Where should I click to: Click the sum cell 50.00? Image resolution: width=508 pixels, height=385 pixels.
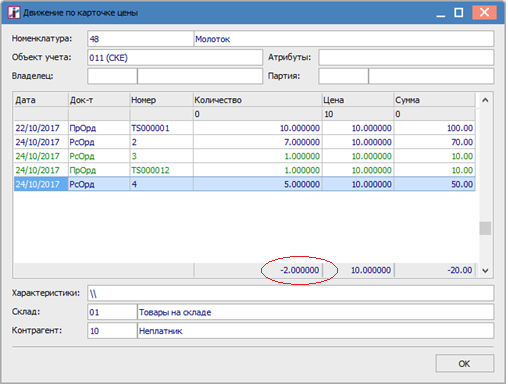click(x=435, y=184)
